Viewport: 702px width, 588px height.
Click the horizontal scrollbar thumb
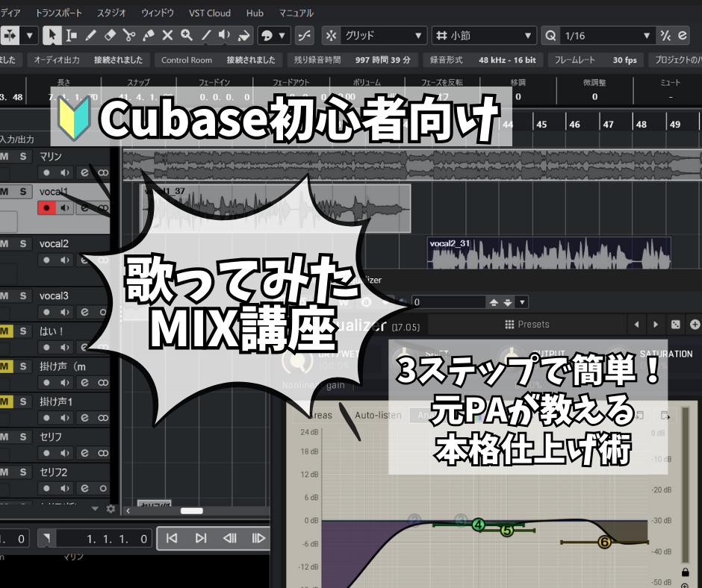click(x=192, y=510)
